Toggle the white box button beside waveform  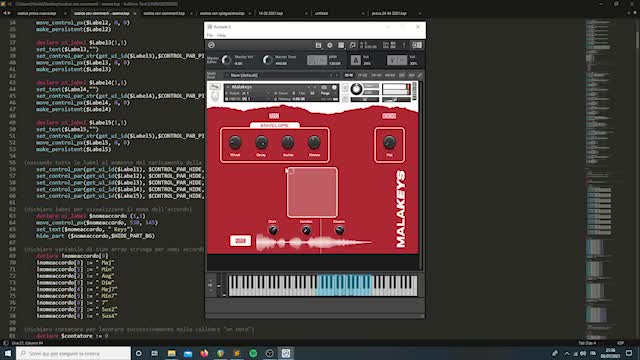pyautogui.click(x=240, y=241)
